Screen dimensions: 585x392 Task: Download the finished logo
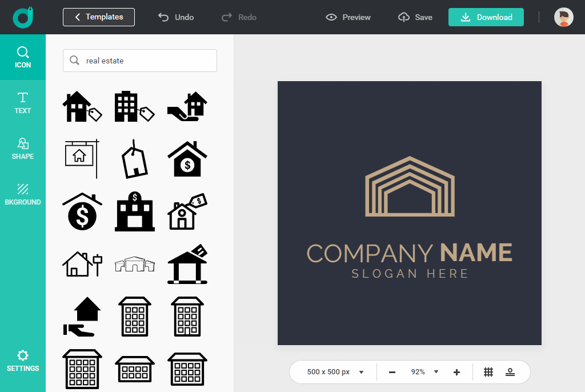point(486,17)
